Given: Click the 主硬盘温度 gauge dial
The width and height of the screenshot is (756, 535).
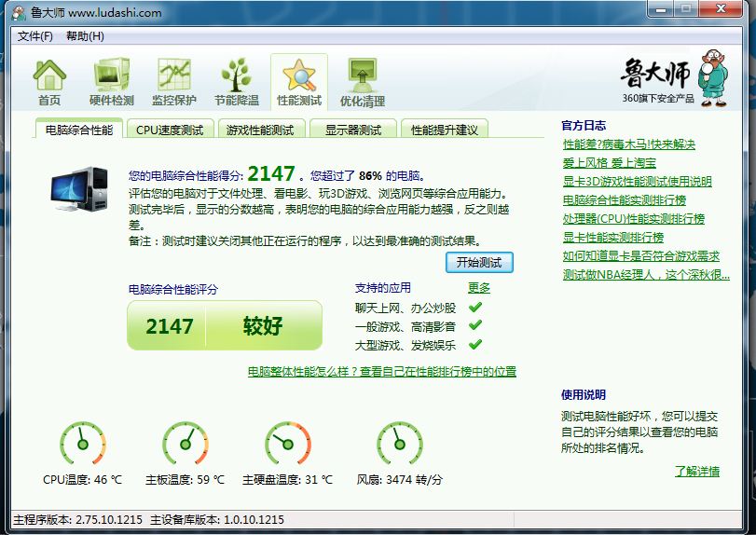Looking at the screenshot, I should 288,444.
